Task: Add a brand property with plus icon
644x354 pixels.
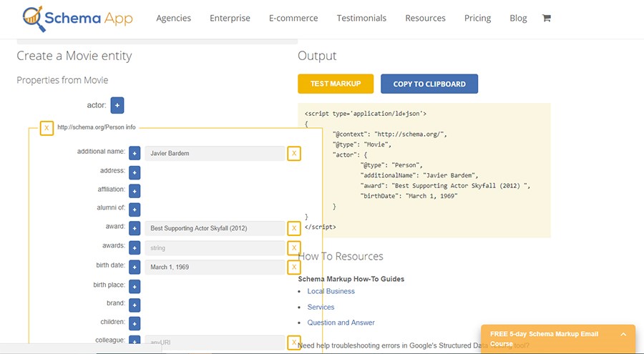Action: click(x=135, y=304)
